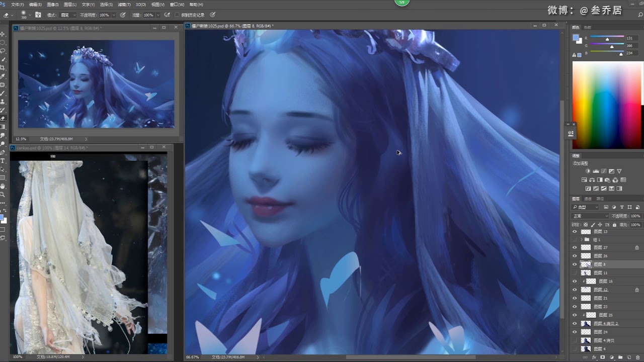
Task: Hide layer 图层 21
Action: (575, 298)
